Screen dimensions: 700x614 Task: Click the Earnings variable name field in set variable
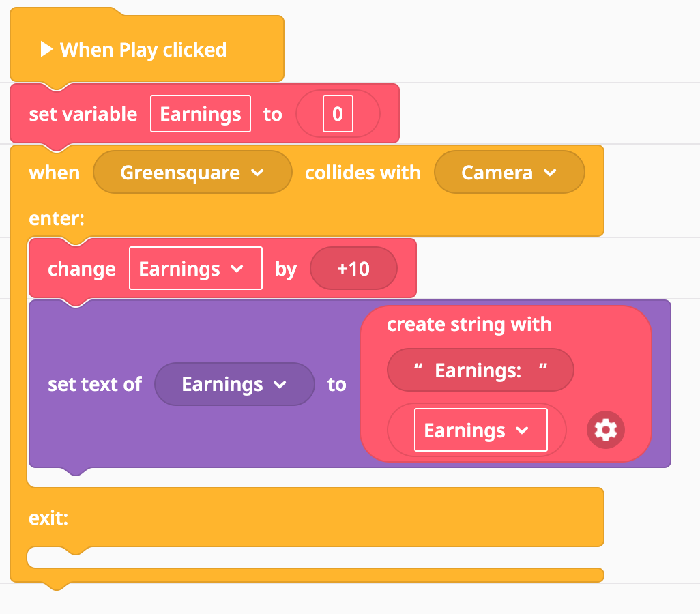pyautogui.click(x=201, y=114)
